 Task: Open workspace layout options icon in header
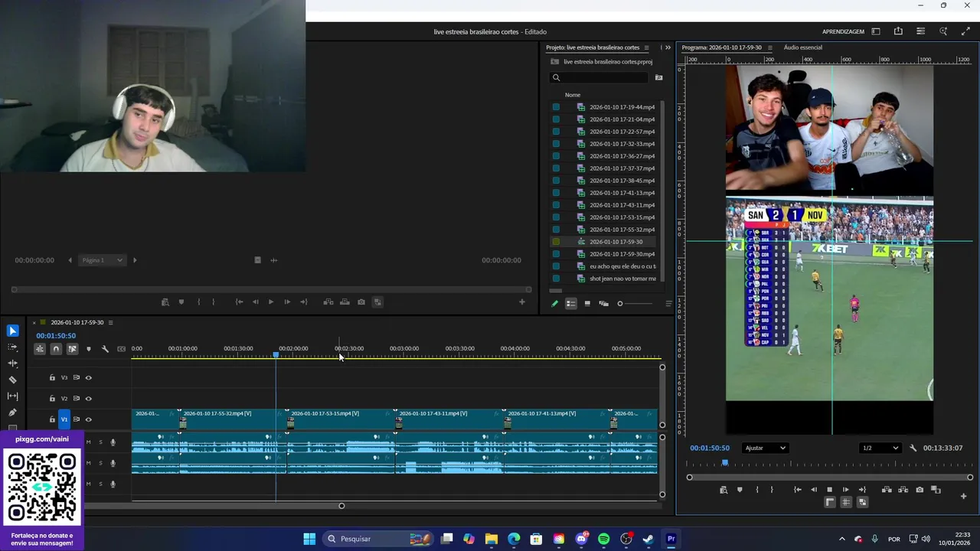[x=920, y=31]
